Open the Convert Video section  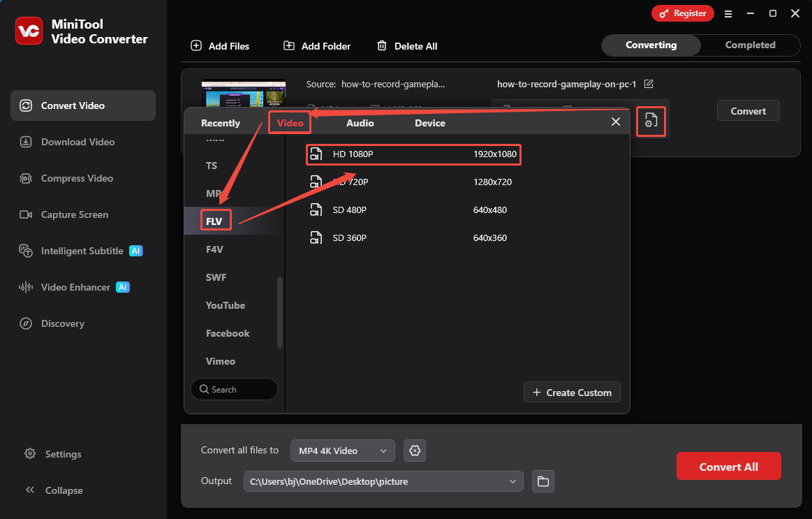pyautogui.click(x=83, y=105)
